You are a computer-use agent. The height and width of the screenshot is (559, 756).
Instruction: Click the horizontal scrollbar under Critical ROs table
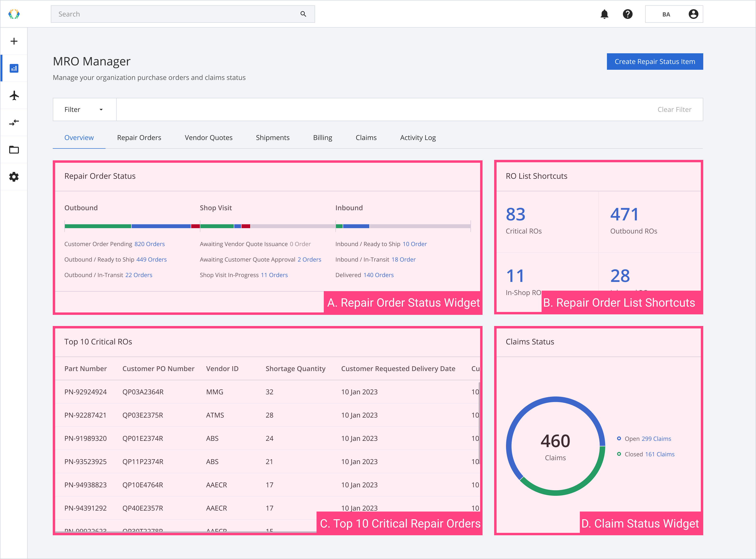[186, 532]
